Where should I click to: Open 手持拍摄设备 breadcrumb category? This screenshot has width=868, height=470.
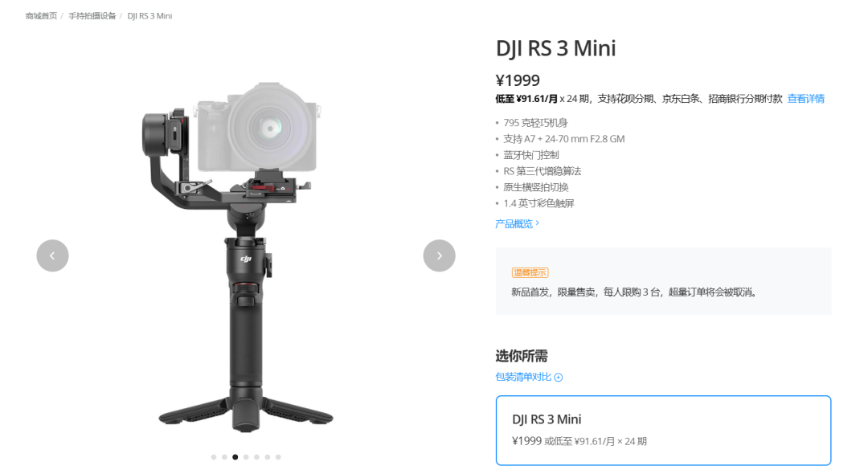pos(92,16)
